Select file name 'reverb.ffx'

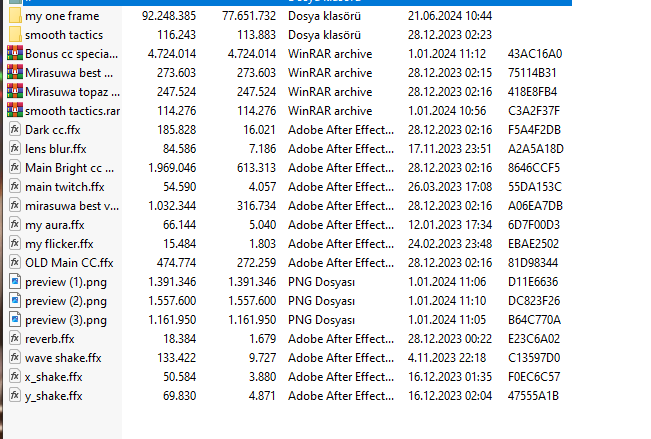click(50, 339)
